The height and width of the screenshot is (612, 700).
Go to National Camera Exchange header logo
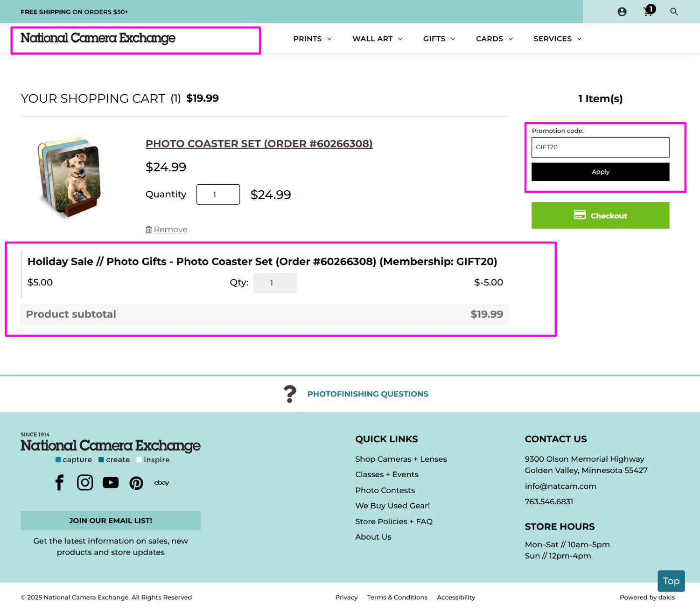(98, 38)
